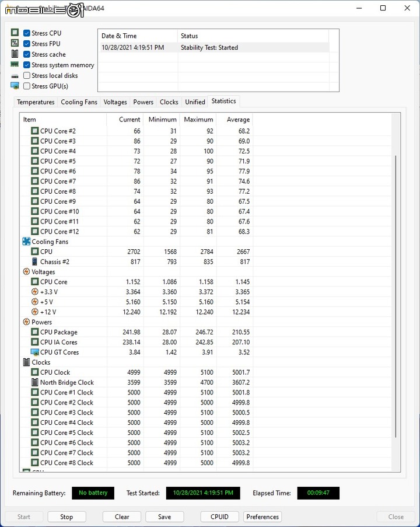Open the Cooling Fans tab

pos(79,102)
